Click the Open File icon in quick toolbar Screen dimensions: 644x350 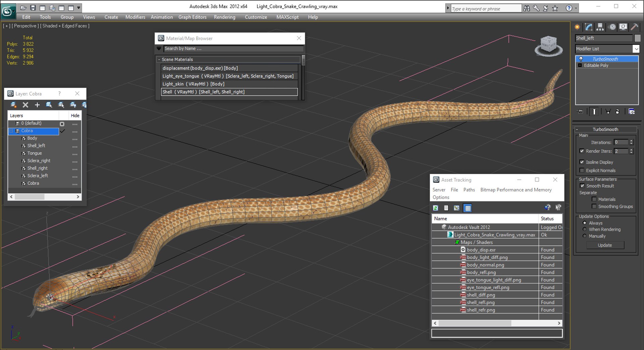coord(23,7)
